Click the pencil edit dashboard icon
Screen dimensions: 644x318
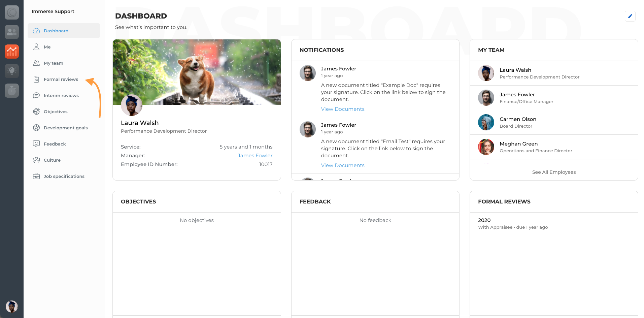tap(630, 16)
